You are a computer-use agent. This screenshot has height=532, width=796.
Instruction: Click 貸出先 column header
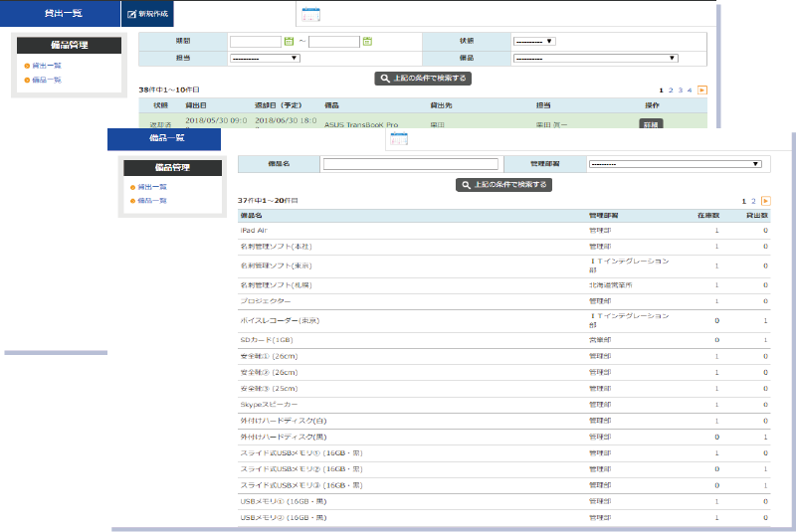click(441, 105)
